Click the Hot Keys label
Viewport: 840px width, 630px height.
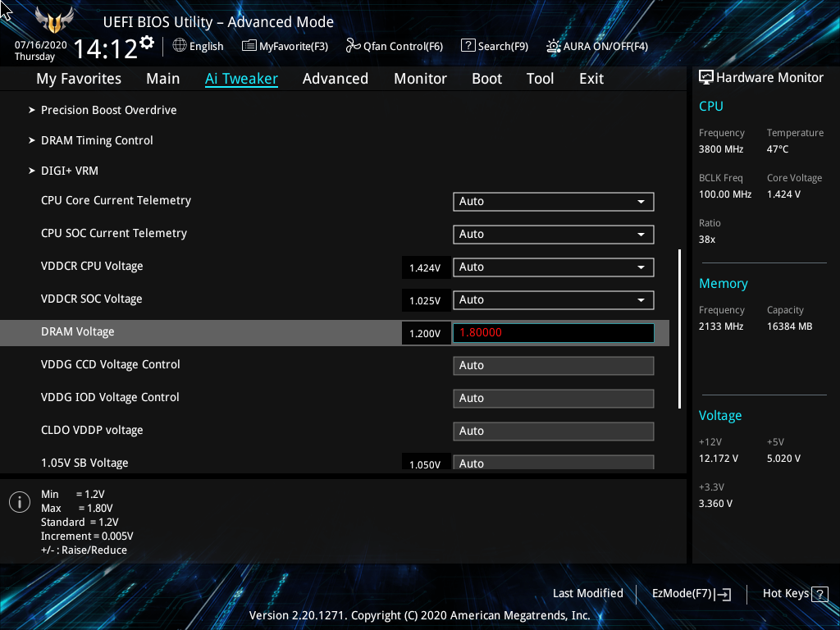pos(785,594)
